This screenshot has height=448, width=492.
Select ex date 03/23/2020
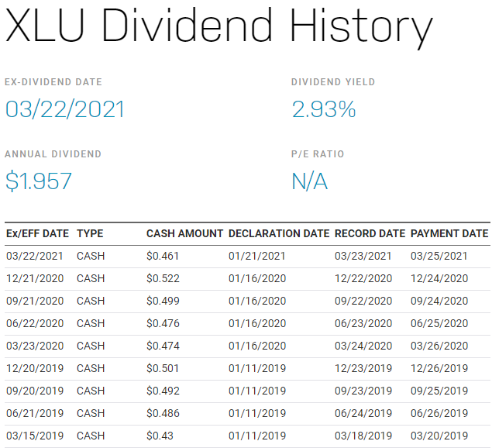(x=35, y=346)
